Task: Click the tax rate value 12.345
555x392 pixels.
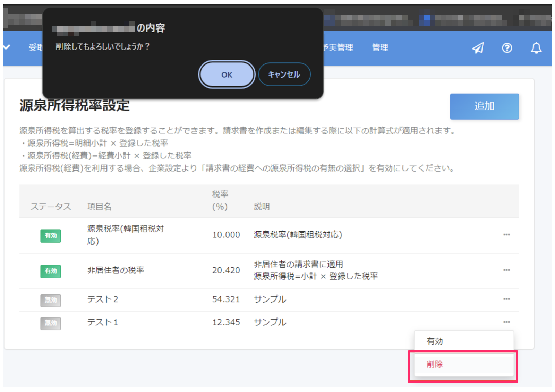Action: [226, 322]
